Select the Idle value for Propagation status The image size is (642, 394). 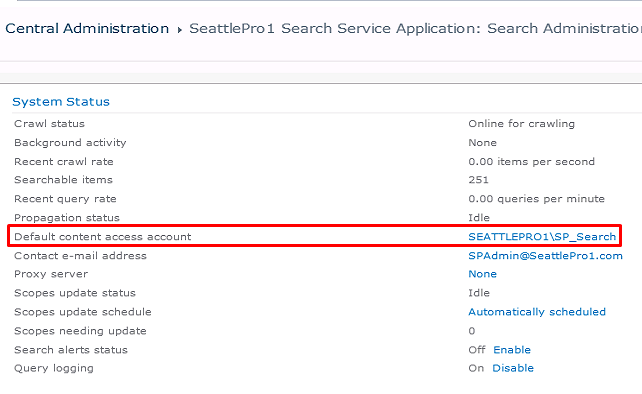pos(479,218)
